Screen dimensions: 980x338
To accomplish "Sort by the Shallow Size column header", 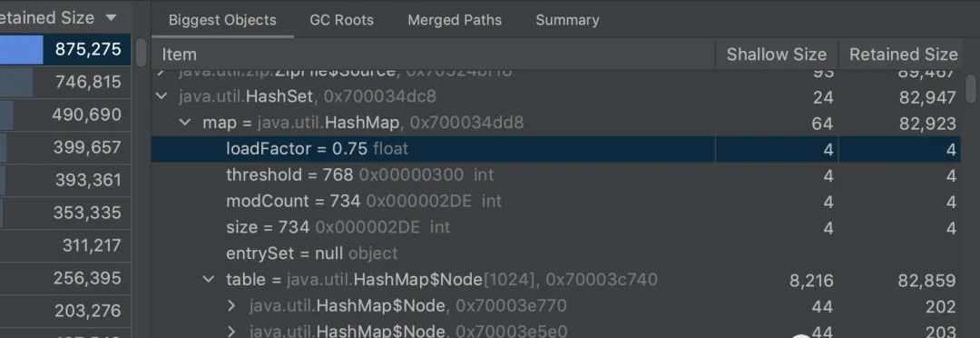I will click(776, 55).
